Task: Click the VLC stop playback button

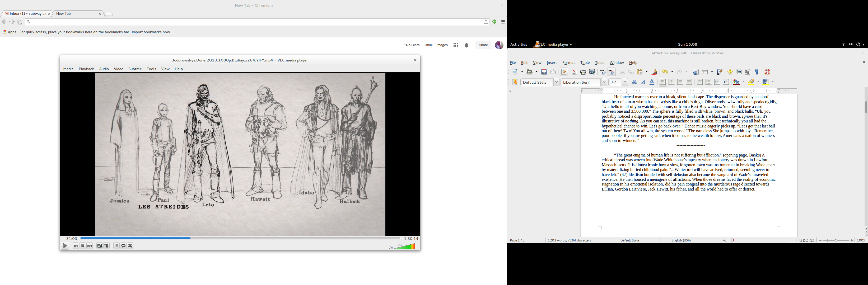Action: (83, 246)
